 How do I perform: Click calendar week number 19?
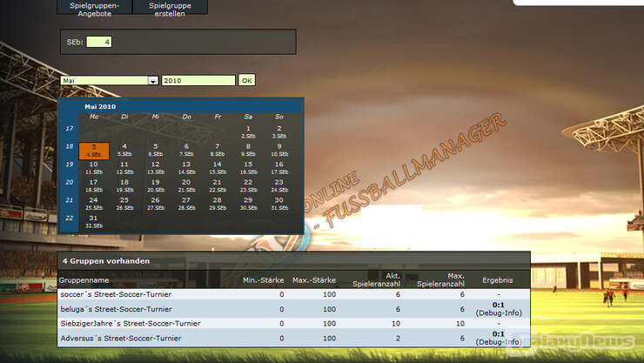[70, 165]
